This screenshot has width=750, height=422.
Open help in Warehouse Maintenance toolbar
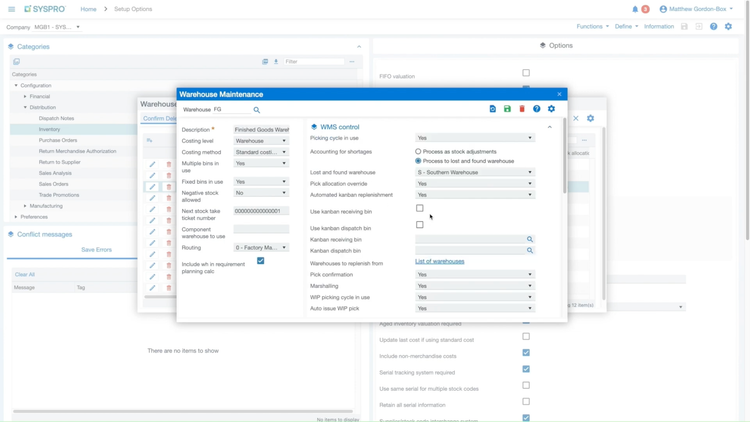[x=537, y=109]
